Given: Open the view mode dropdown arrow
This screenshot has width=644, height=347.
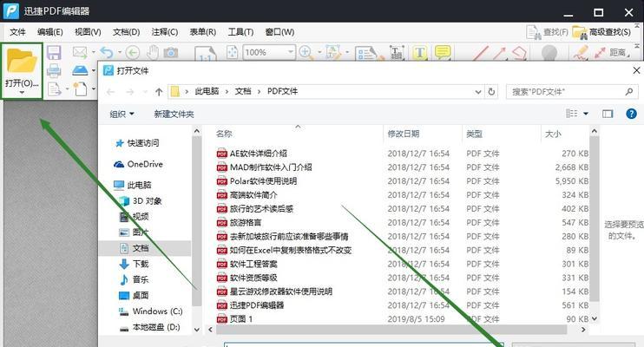Looking at the screenshot, I should tap(586, 114).
